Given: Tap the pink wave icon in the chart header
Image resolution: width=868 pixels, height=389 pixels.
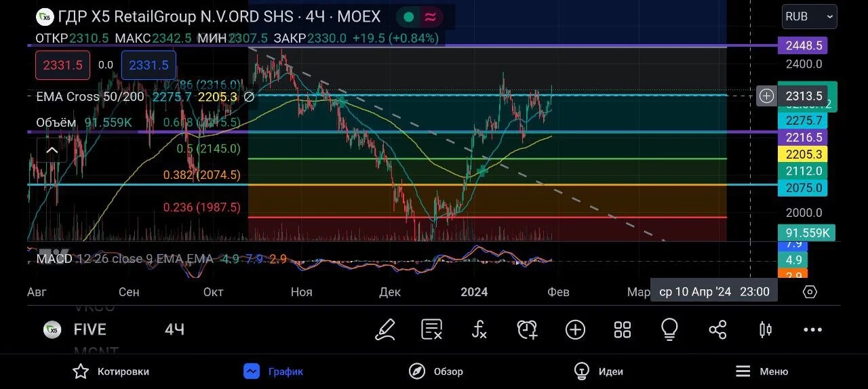Looking at the screenshot, I should point(430,17).
